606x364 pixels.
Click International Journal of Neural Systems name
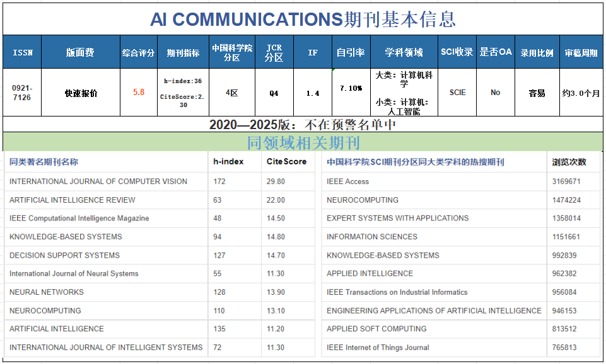pos(74,274)
